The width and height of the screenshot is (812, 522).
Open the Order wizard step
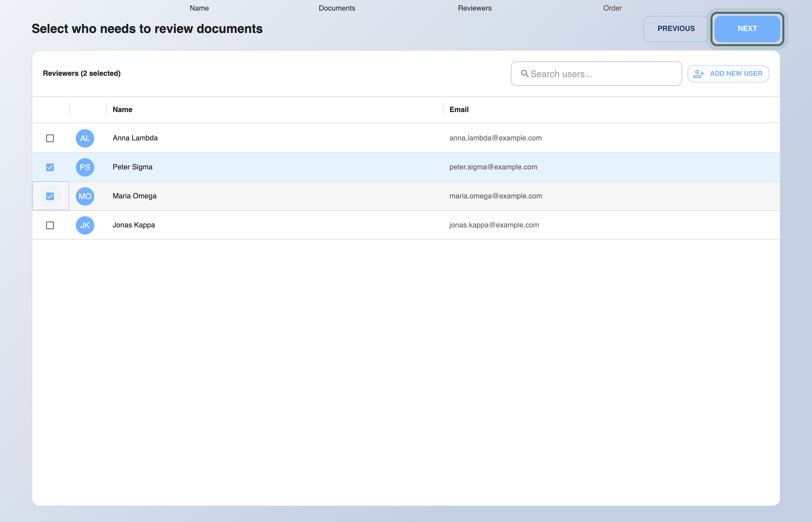(612, 8)
